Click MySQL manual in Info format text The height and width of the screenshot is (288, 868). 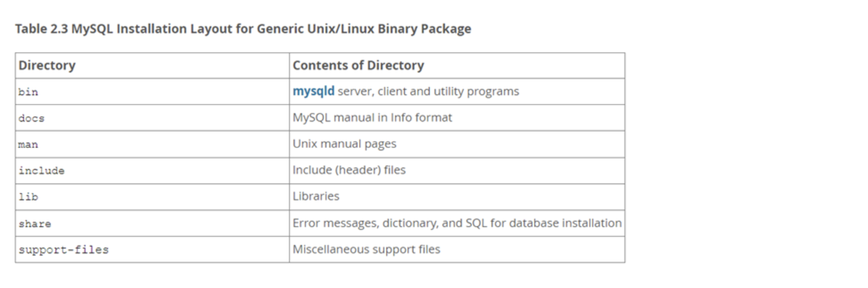(x=372, y=118)
